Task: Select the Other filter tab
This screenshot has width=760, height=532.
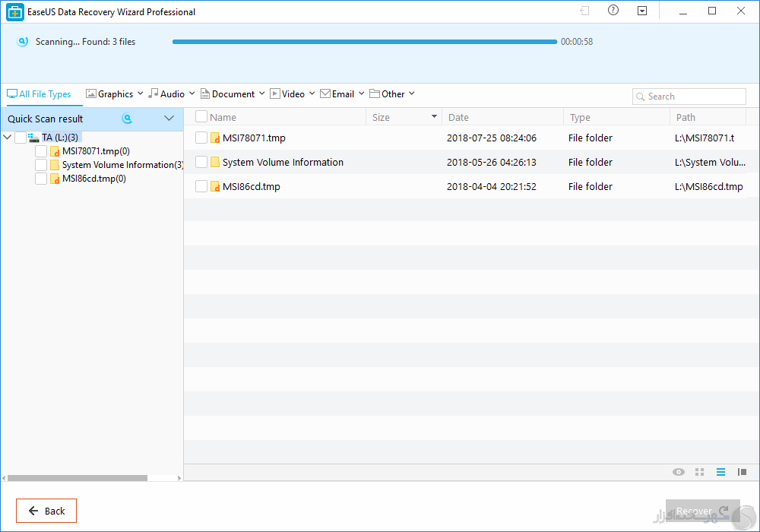Action: (x=388, y=94)
